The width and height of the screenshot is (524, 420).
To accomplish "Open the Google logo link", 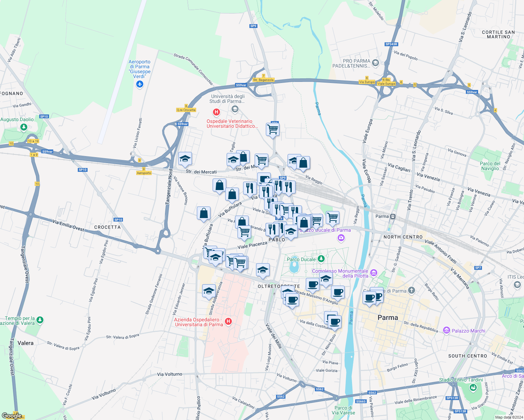I will click(x=12, y=416).
